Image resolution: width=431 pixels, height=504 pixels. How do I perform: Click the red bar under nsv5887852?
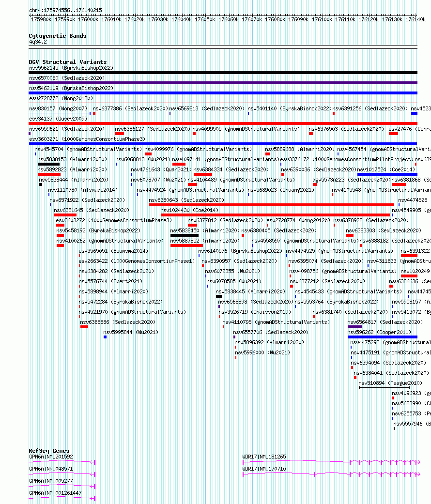pos(186,245)
